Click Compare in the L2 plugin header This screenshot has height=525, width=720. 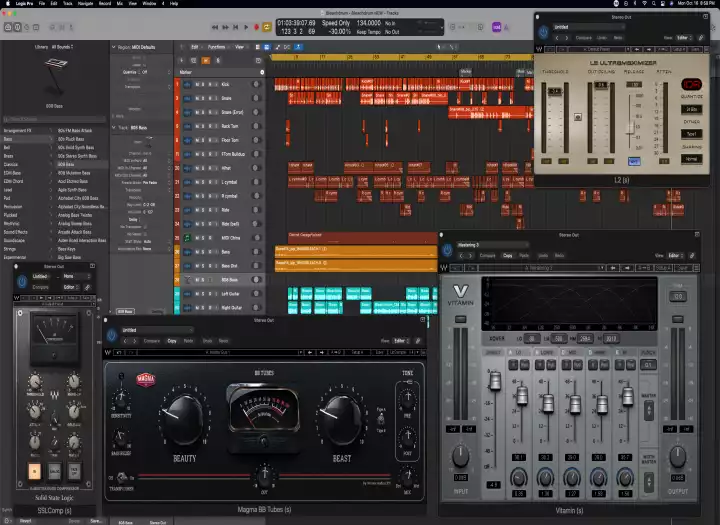pyautogui.click(x=584, y=38)
